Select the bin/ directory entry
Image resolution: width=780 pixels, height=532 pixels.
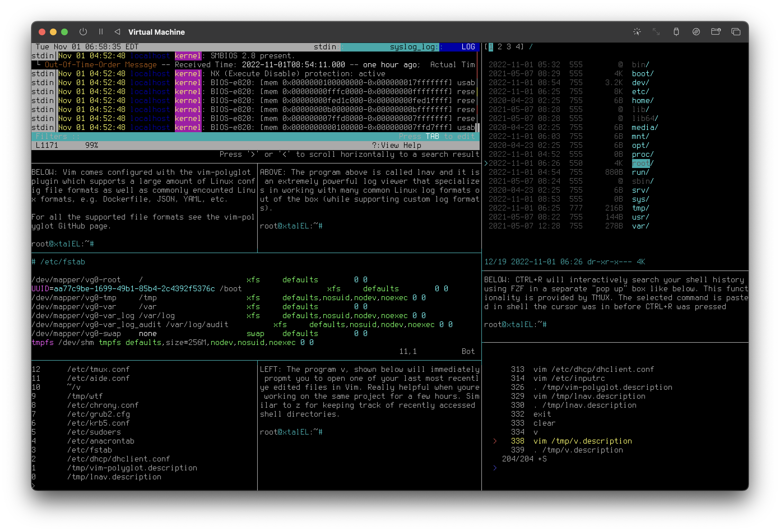(x=640, y=64)
